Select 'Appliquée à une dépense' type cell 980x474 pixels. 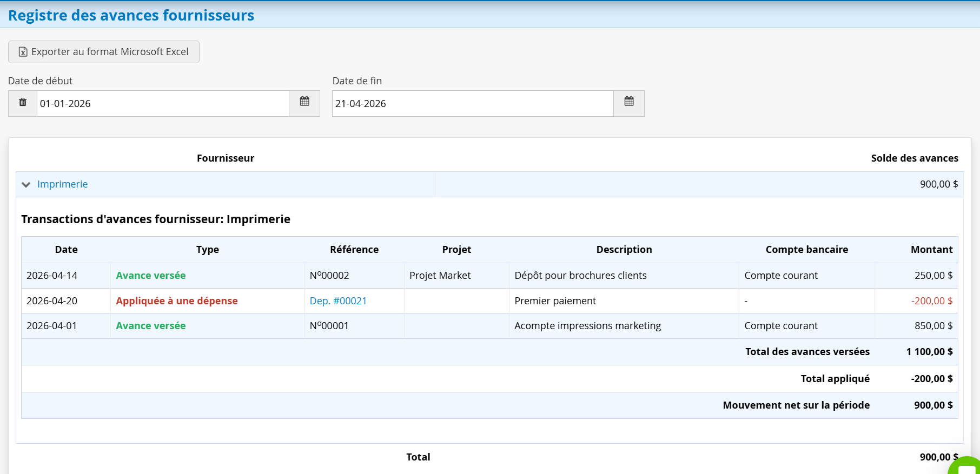[x=177, y=301]
